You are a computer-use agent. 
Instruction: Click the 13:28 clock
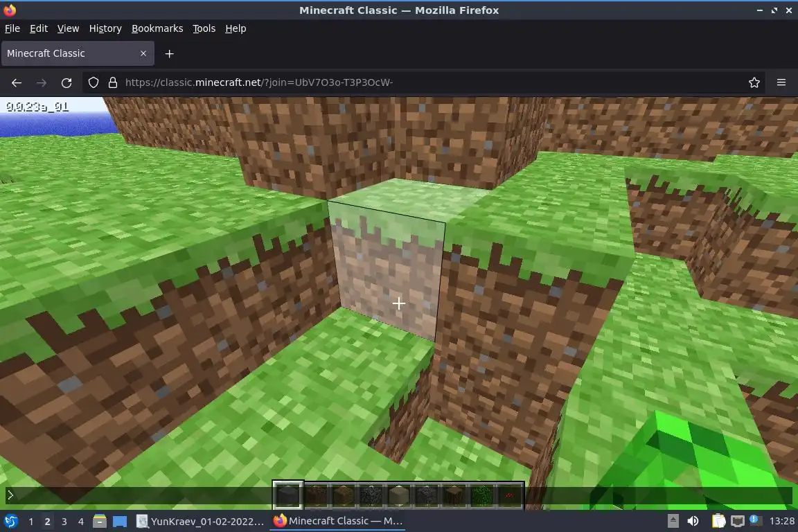click(x=781, y=522)
